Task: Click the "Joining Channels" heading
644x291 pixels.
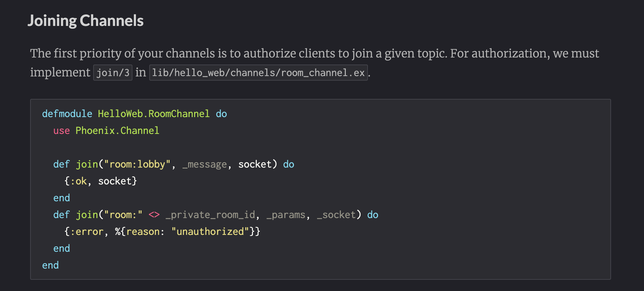Action: click(x=86, y=21)
